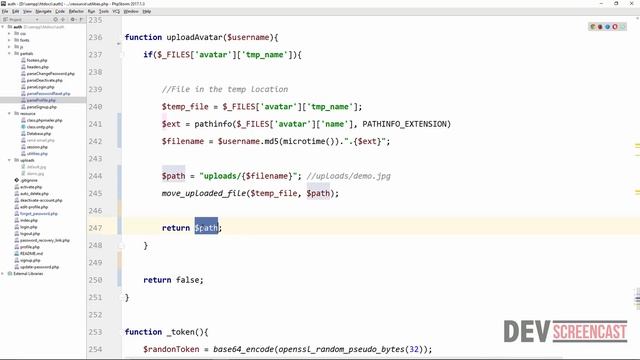Screen dimensions: 640x360
Task: Select parseChangePassword.php file
Action: coord(48,74)
